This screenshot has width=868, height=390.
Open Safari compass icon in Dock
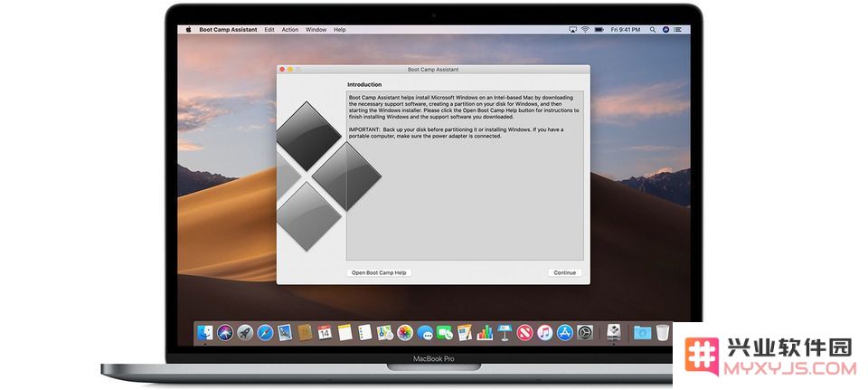click(265, 332)
